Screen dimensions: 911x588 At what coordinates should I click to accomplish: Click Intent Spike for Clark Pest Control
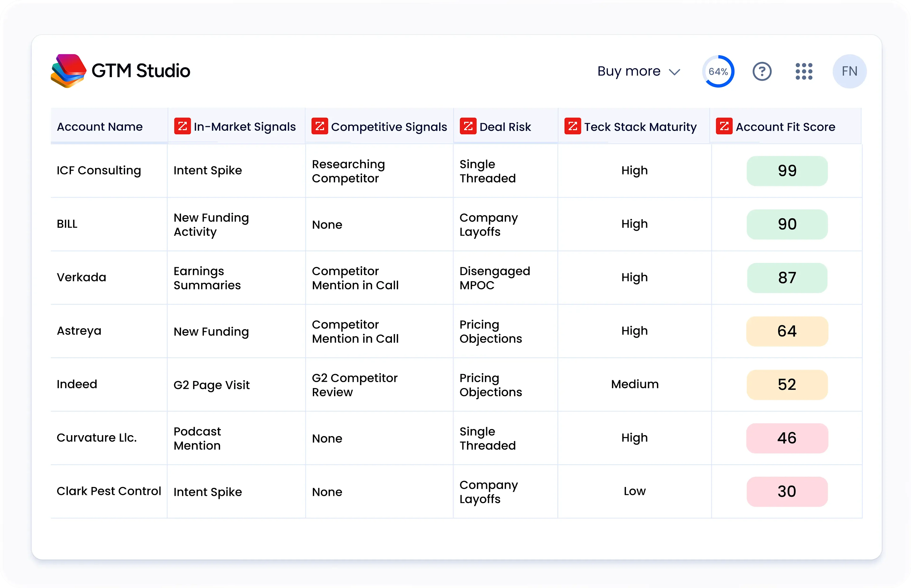208,492
